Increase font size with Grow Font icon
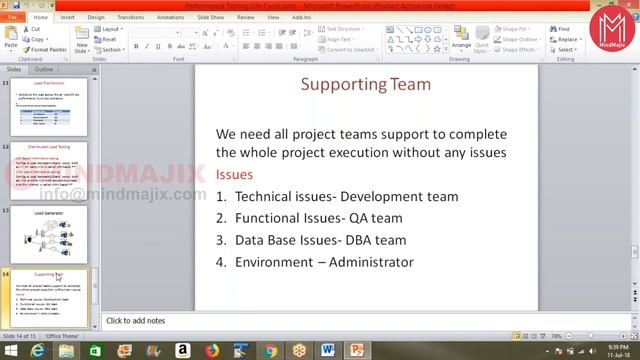 [205, 33]
